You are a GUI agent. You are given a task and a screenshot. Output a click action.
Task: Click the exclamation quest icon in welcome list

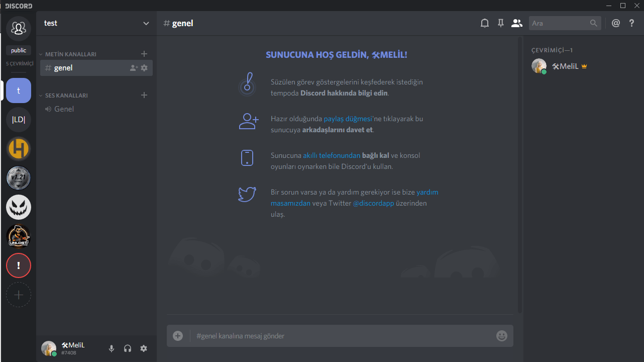[247, 84]
